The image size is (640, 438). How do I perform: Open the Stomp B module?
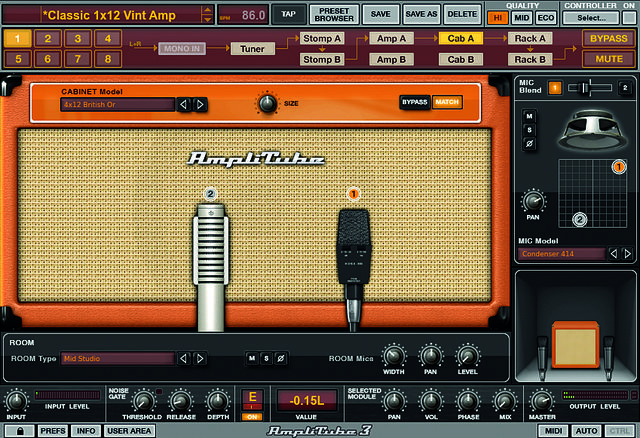(322, 60)
